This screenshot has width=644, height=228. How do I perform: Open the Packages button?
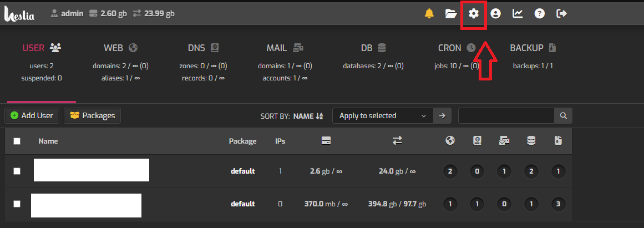93,116
